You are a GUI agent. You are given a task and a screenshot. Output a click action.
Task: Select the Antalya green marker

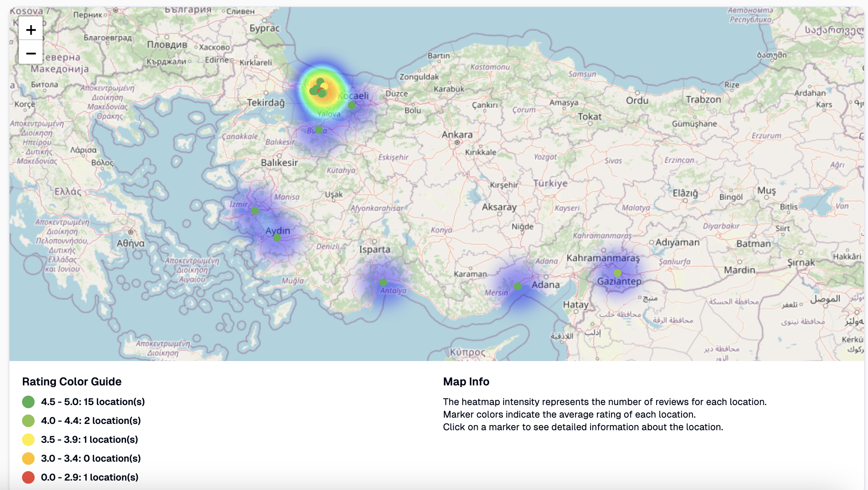[x=383, y=282]
